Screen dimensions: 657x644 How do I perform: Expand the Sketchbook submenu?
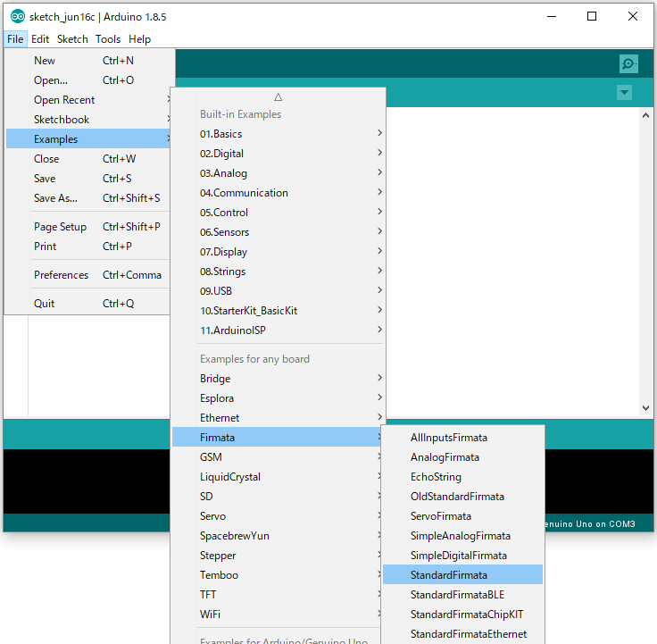click(88, 120)
